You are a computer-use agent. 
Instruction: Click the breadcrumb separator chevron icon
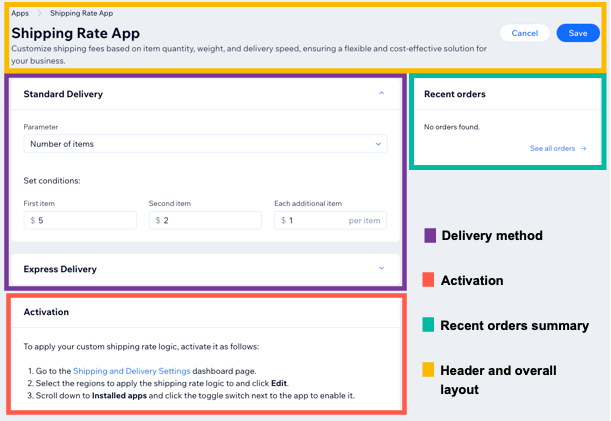click(x=39, y=13)
